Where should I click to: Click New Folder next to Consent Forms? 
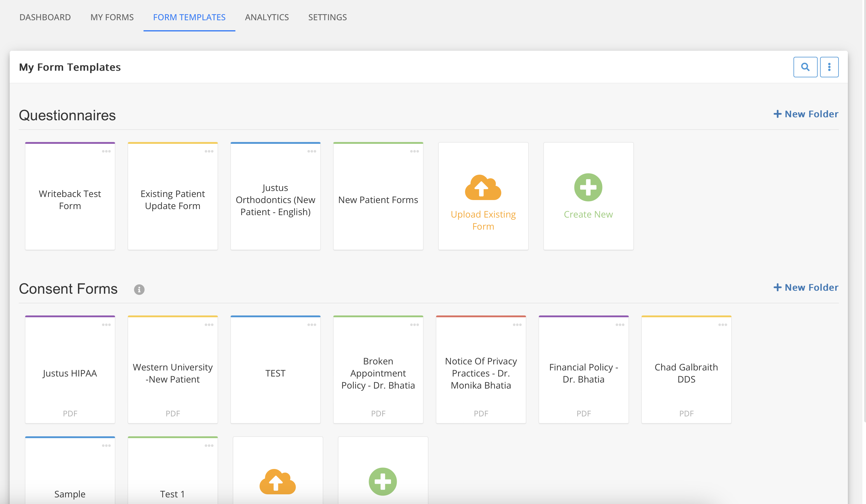coord(806,287)
